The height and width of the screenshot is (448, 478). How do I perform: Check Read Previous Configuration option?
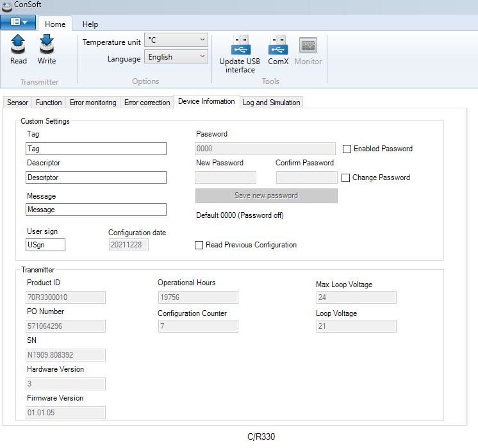pyautogui.click(x=199, y=245)
